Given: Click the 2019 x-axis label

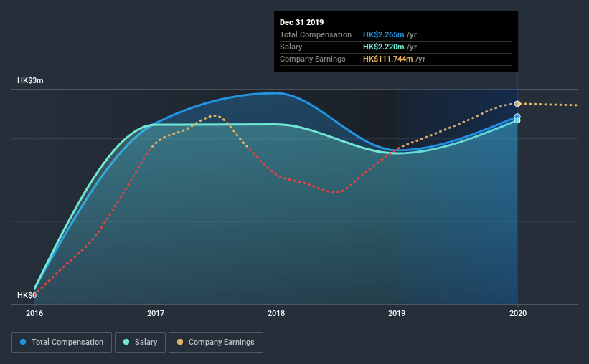Looking at the screenshot, I should tap(397, 313).
